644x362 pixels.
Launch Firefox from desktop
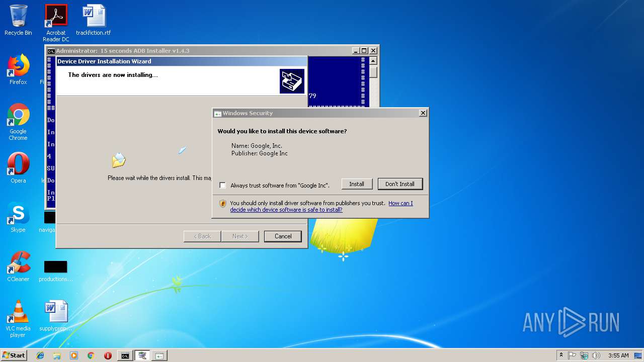point(18,69)
